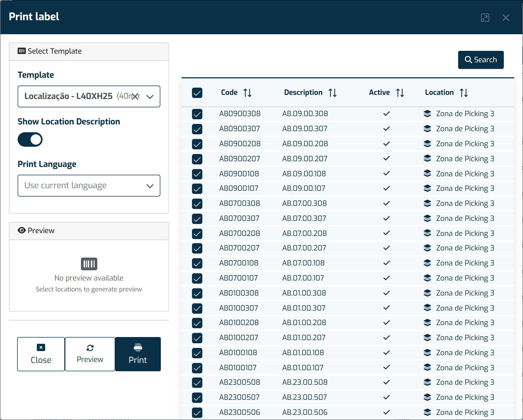
Task: Sort by Location column arrows
Action: (464, 93)
